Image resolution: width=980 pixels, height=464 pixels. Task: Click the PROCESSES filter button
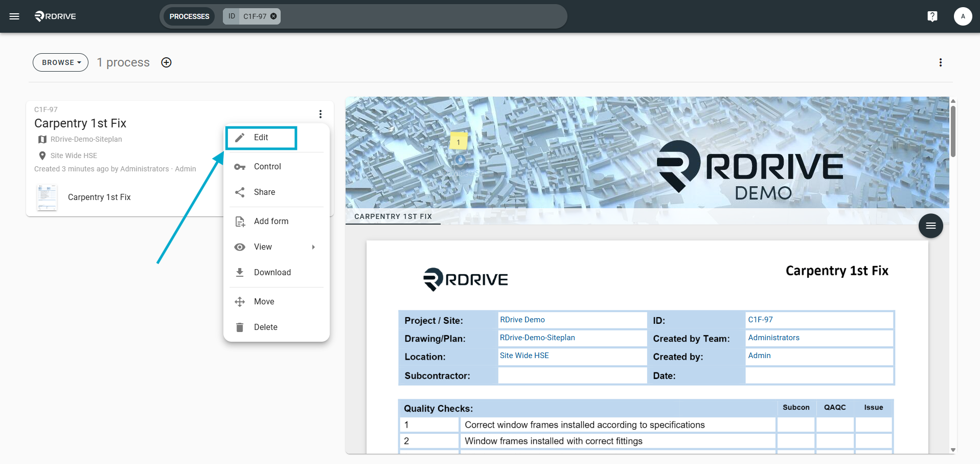coord(189,16)
